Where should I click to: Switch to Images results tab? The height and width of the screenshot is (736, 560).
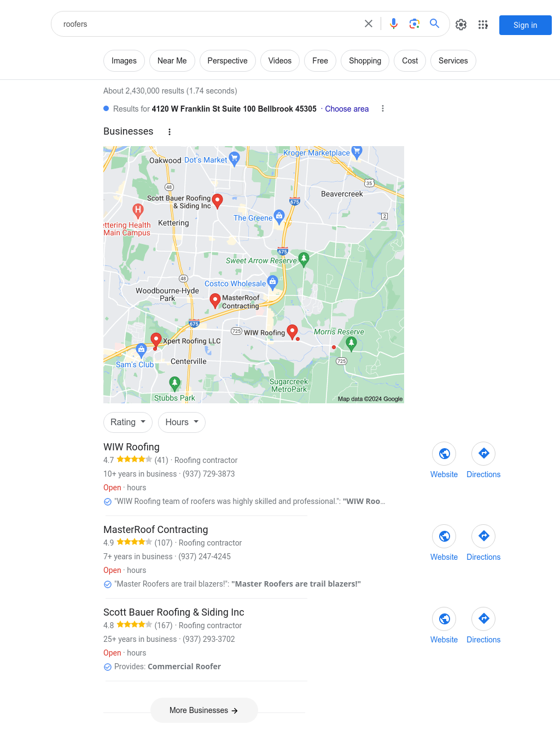pyautogui.click(x=124, y=61)
